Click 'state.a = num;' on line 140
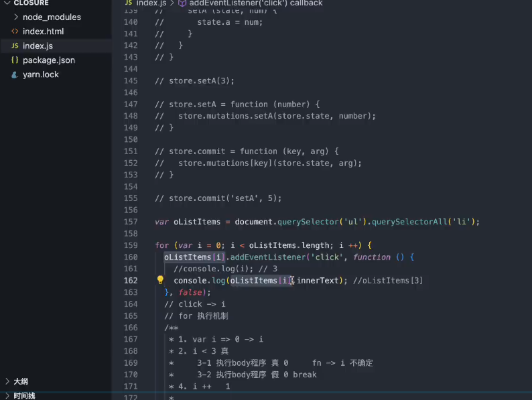532x400 pixels. (230, 22)
